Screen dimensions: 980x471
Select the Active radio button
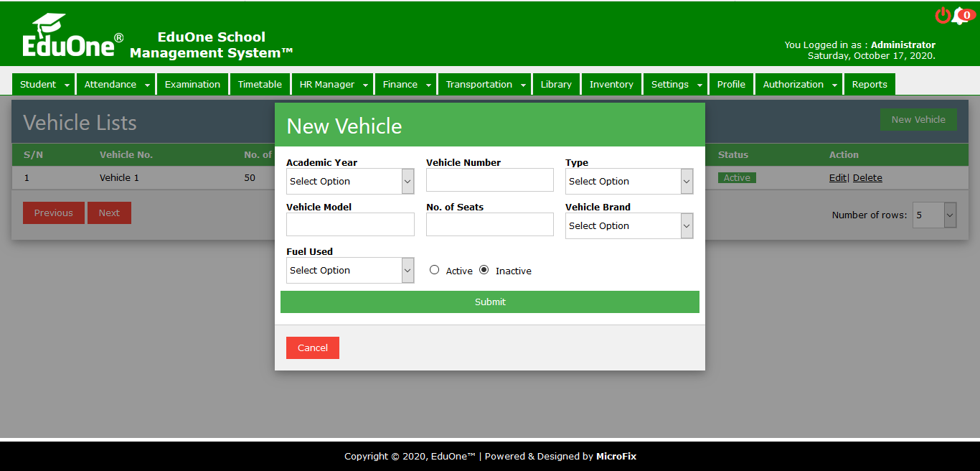(x=434, y=270)
